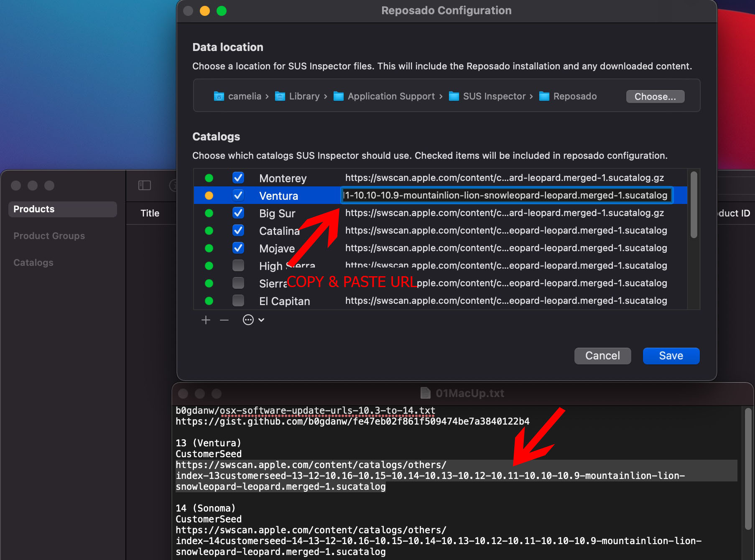
Task: Click green status dot for Mojave
Action: 209,248
